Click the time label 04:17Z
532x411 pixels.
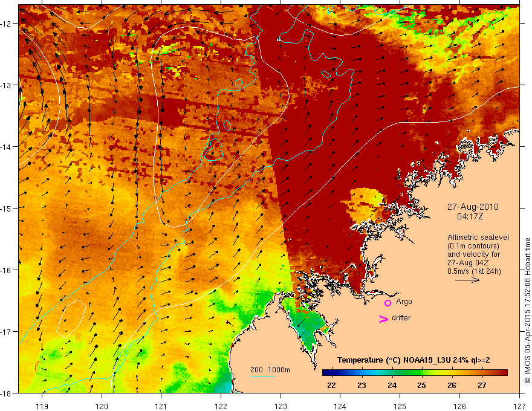pyautogui.click(x=470, y=216)
